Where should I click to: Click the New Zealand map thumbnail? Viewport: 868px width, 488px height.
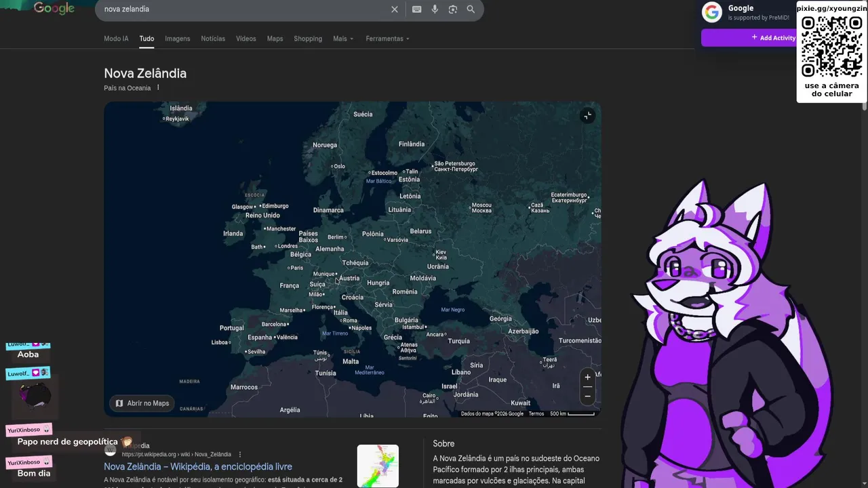pyautogui.click(x=378, y=466)
